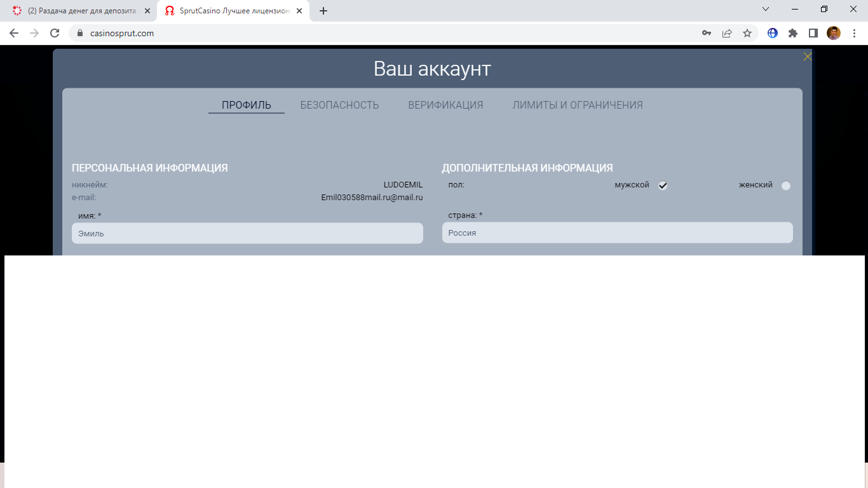Open saved passwords key icon
The image size is (868, 488).
707,33
